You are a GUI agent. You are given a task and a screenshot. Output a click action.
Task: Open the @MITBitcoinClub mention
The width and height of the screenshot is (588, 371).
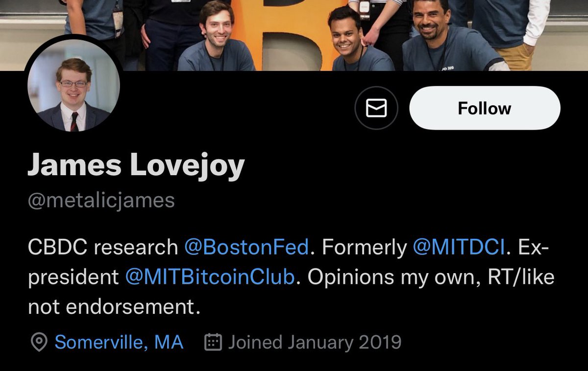pyautogui.click(x=210, y=277)
